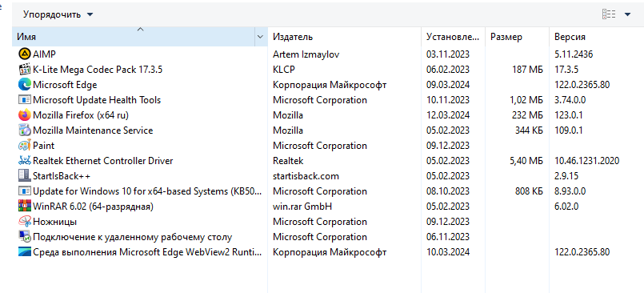The height and width of the screenshot is (293, 644).
Task: Change view using the view layout icon
Action: (x=609, y=14)
